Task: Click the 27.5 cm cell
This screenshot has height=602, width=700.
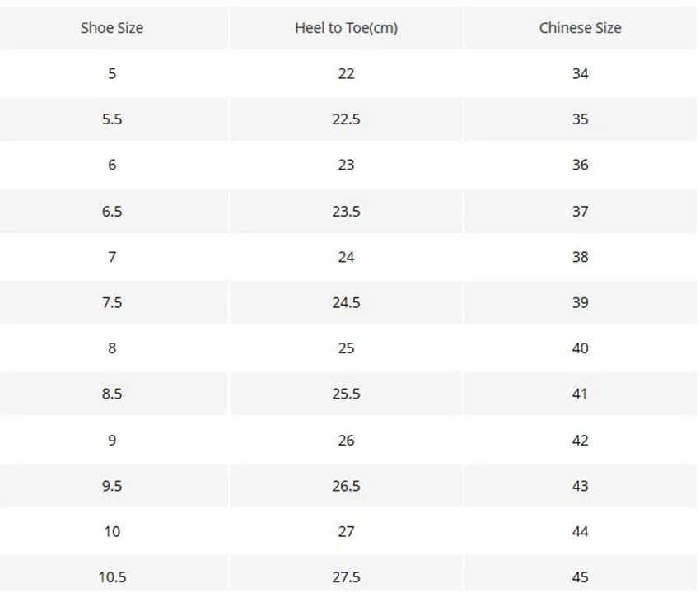Action: [346, 577]
